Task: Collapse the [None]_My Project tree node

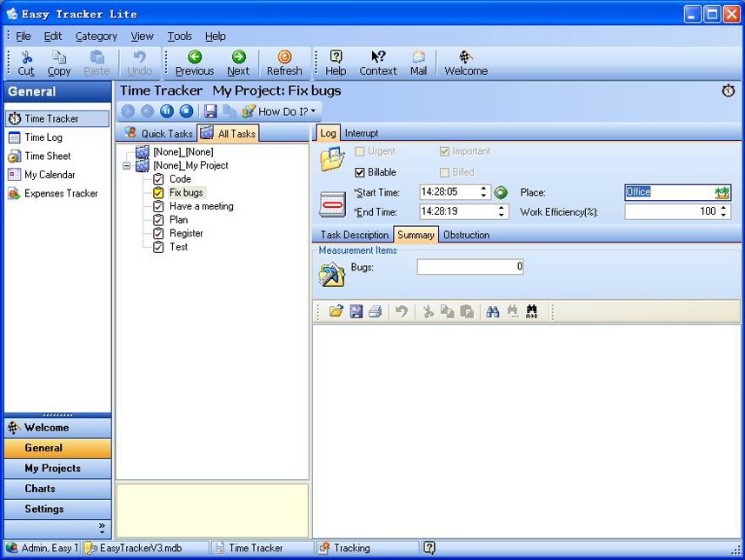Action: pyautogui.click(x=127, y=165)
